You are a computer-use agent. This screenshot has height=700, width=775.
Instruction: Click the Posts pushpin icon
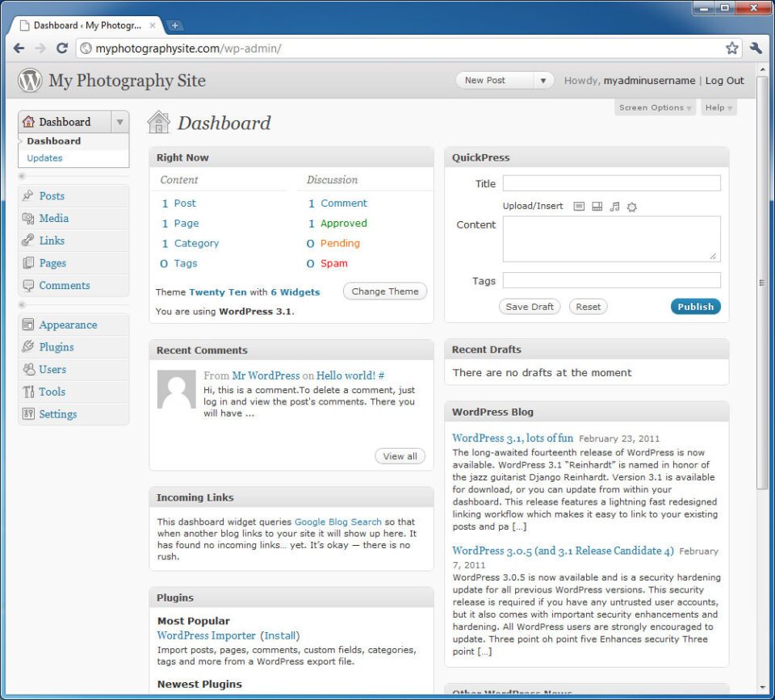point(27,195)
